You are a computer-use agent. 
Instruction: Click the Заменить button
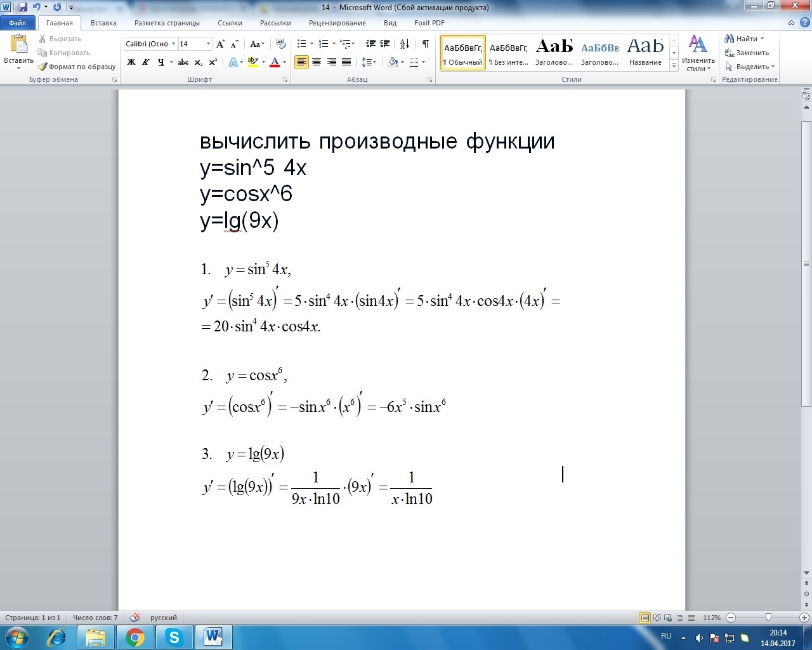pyautogui.click(x=747, y=53)
